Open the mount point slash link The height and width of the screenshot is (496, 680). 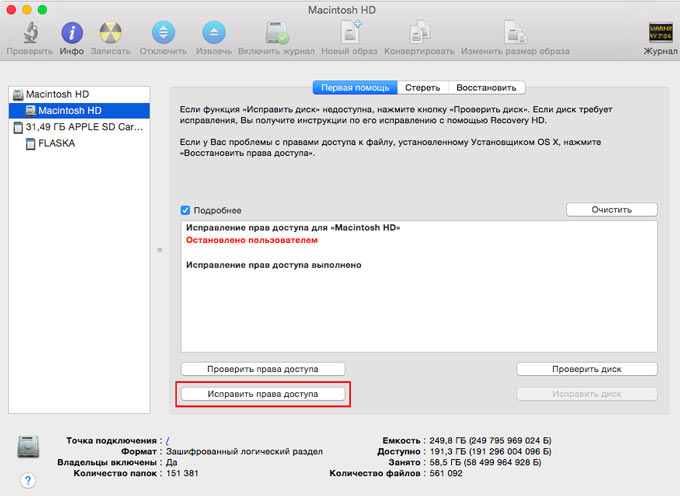tap(167, 441)
